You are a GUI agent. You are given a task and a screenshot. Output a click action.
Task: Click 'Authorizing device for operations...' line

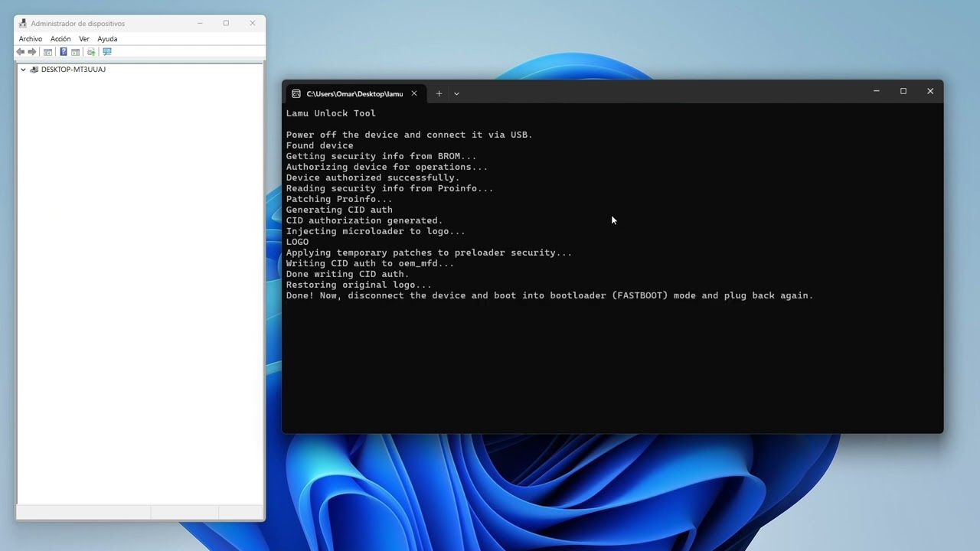pos(387,167)
